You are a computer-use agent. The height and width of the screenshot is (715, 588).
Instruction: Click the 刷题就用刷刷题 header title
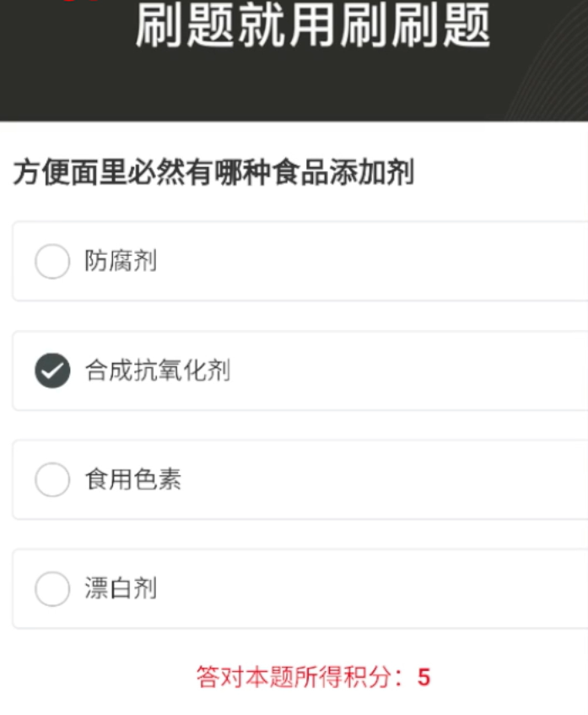(313, 25)
